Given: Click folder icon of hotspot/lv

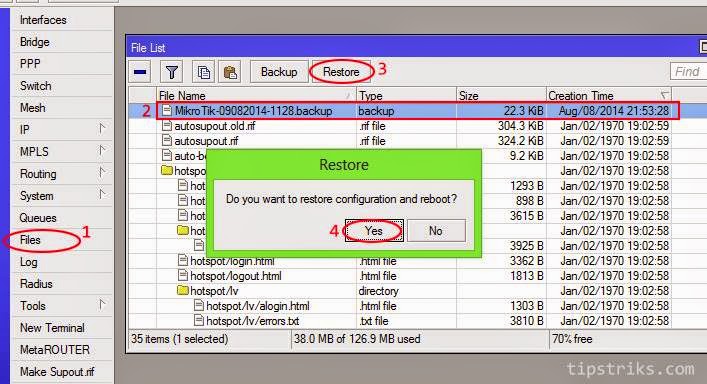Looking at the screenshot, I should (183, 290).
